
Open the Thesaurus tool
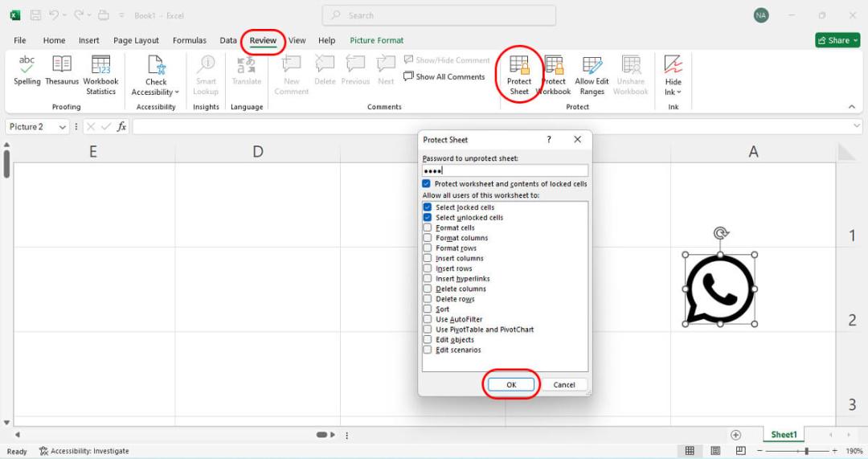(x=61, y=70)
